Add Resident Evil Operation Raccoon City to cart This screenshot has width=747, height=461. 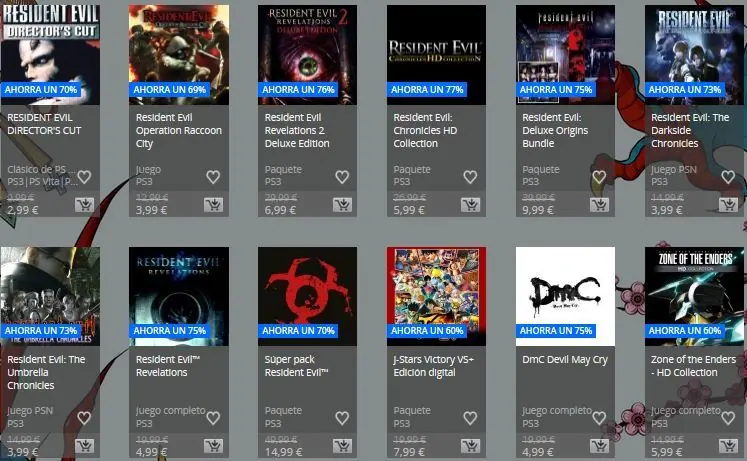[213, 205]
